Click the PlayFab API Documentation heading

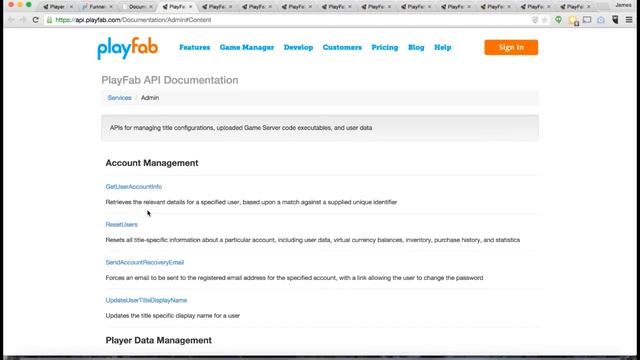point(170,80)
